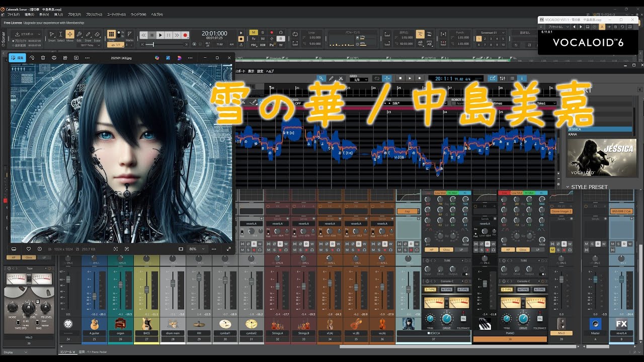Screen dimensions: 644x362
Task: Toggle global Read automation (R) button
Action: [280, 39]
